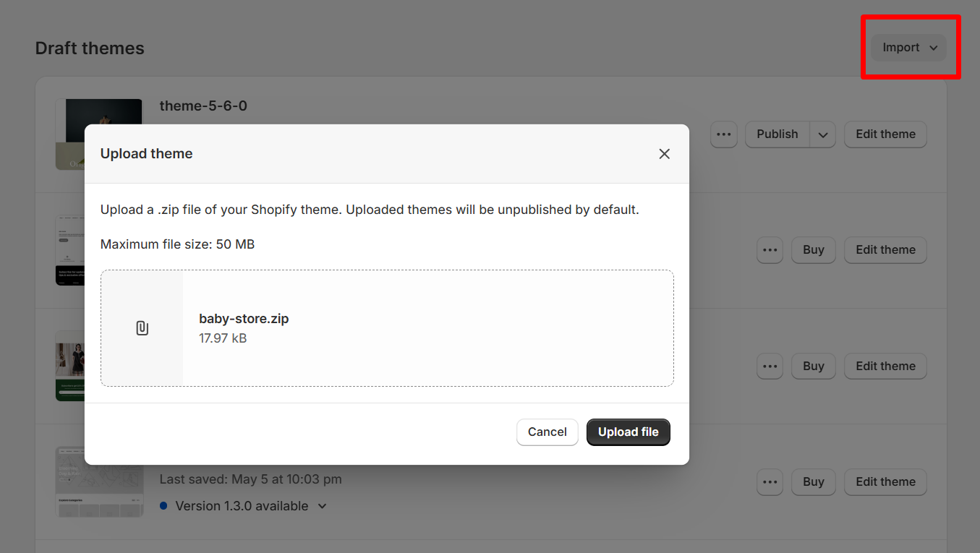Viewport: 980px width, 553px height.
Task: Publish the theme-5-6-0 theme
Action: point(777,134)
